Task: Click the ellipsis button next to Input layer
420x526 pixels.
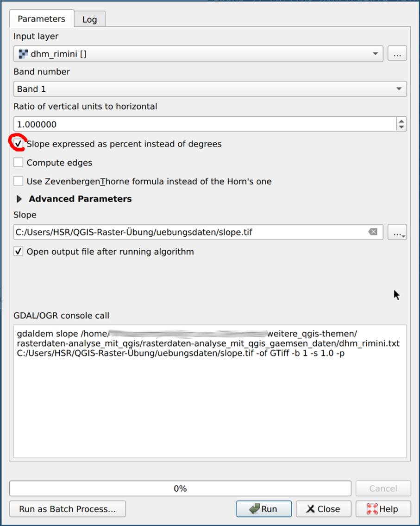Action: [397, 54]
